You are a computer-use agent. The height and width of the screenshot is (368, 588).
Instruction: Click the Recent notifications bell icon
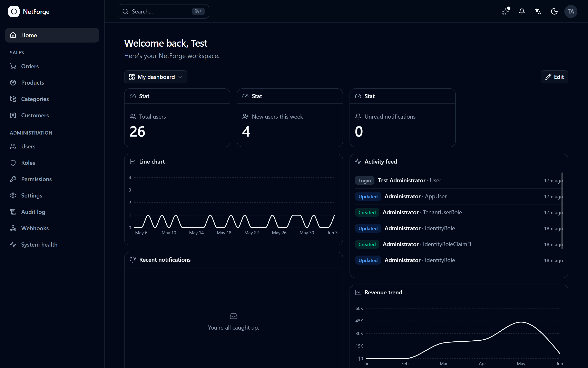pos(133,260)
